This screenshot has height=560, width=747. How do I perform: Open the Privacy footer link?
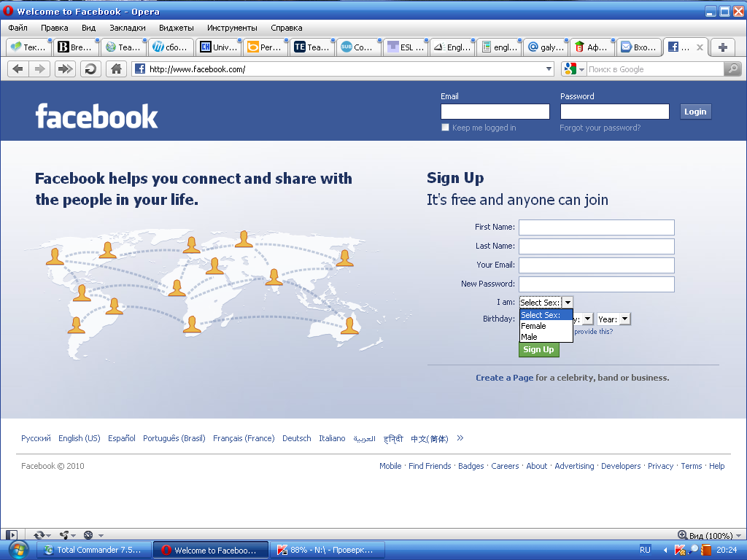tap(660, 466)
